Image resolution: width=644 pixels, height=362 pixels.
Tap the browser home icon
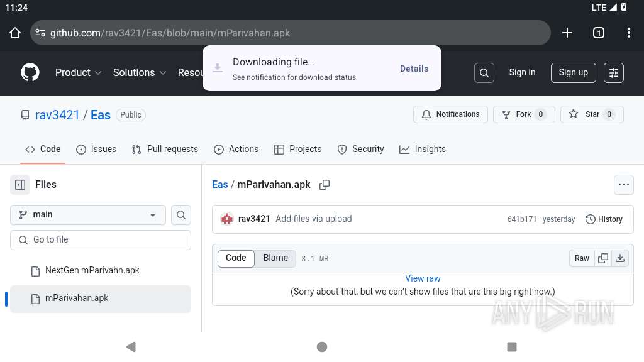coord(15,33)
